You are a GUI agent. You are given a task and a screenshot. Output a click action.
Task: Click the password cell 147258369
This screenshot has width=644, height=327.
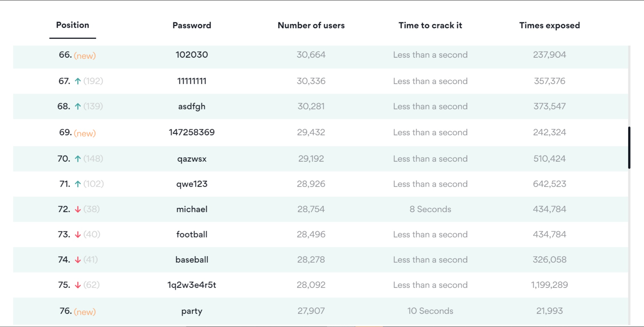tap(192, 132)
